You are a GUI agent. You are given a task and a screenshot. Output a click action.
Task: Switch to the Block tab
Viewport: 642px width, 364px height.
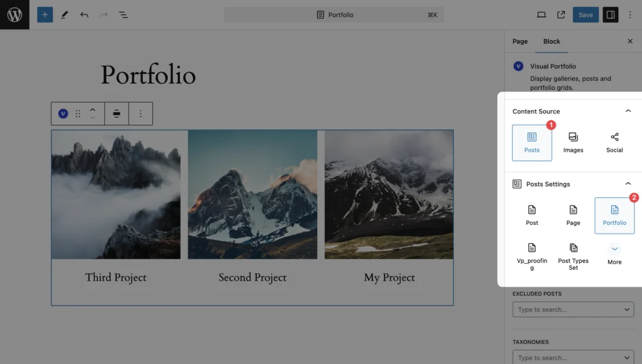(552, 41)
